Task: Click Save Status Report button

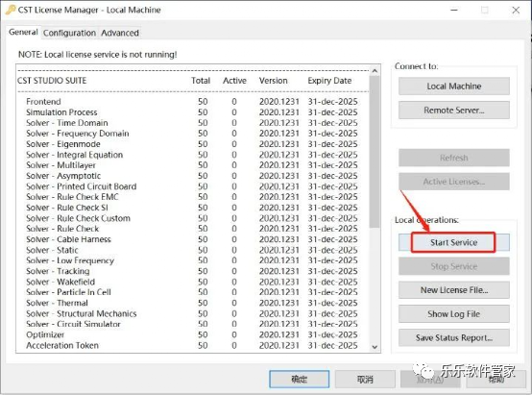Action: [454, 337]
